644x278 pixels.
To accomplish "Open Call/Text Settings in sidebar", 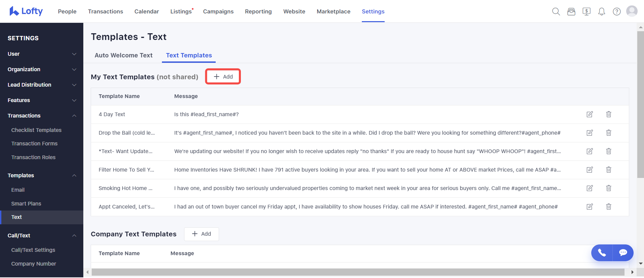I will pyautogui.click(x=33, y=250).
